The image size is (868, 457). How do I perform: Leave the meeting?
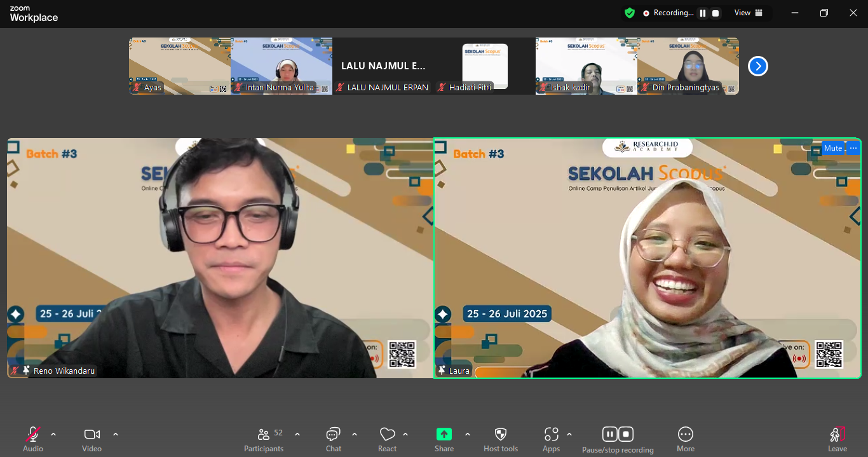tap(837, 439)
